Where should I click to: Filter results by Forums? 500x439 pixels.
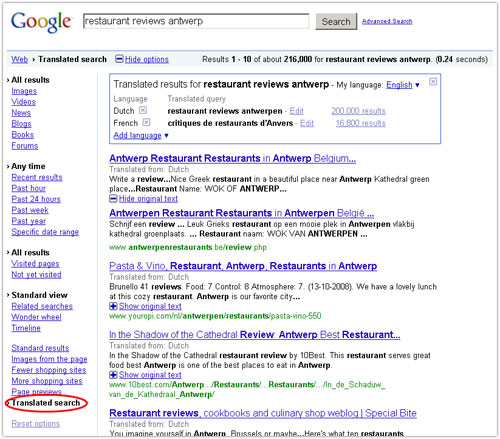point(25,146)
